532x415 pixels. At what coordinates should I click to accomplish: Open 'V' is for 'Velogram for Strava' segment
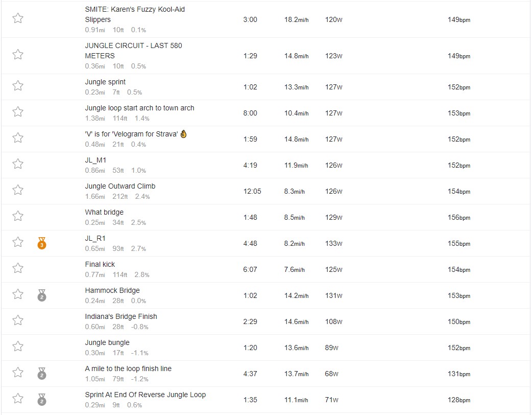click(131, 134)
